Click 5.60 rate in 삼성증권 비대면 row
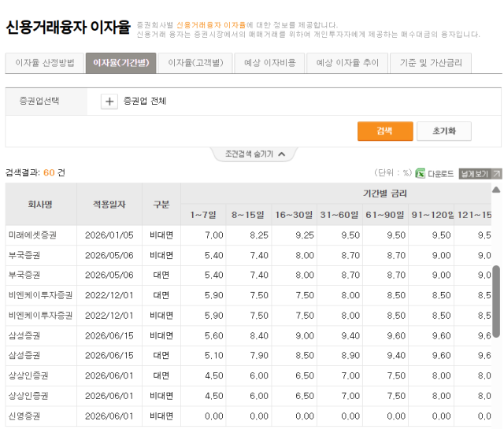504x429 pixels. pos(214,336)
